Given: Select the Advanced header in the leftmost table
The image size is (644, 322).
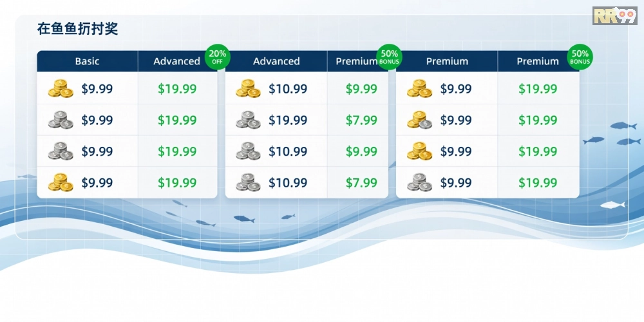Looking at the screenshot, I should click(176, 61).
